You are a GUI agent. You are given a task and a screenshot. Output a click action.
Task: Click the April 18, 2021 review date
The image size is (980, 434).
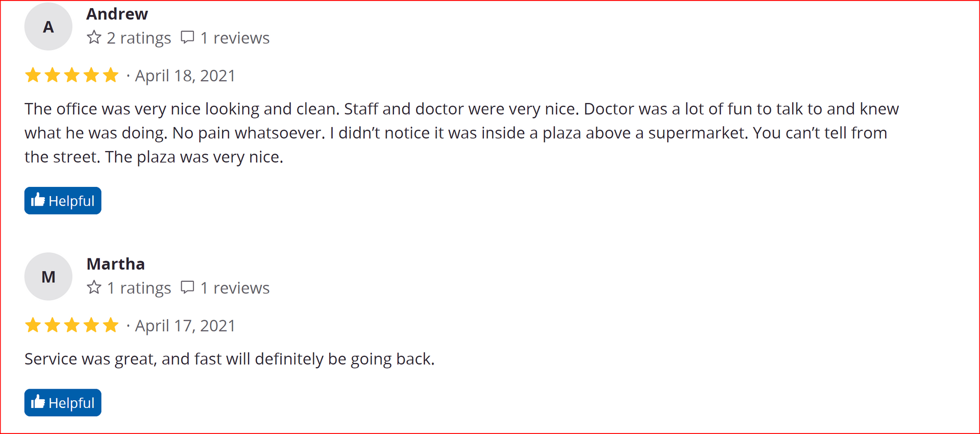[x=185, y=76]
